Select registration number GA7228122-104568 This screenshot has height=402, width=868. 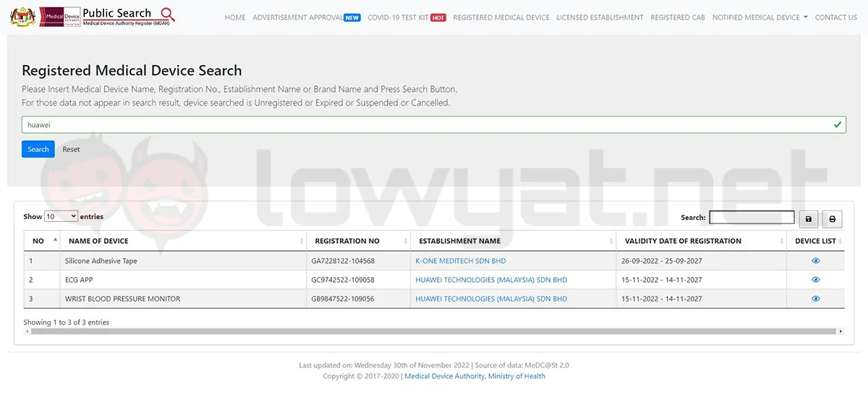[343, 261]
